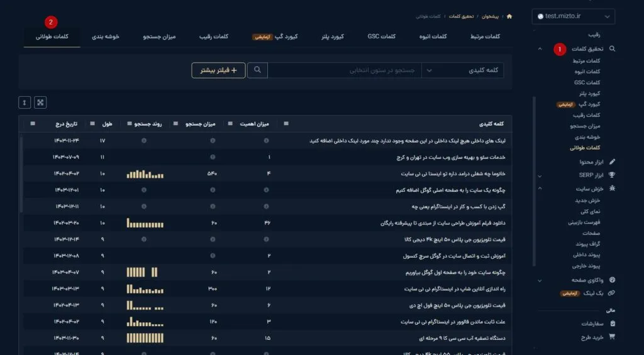Screen dimensions: 644x355
Task: Select the کلمات طولانی top tab
Action: click(x=52, y=36)
